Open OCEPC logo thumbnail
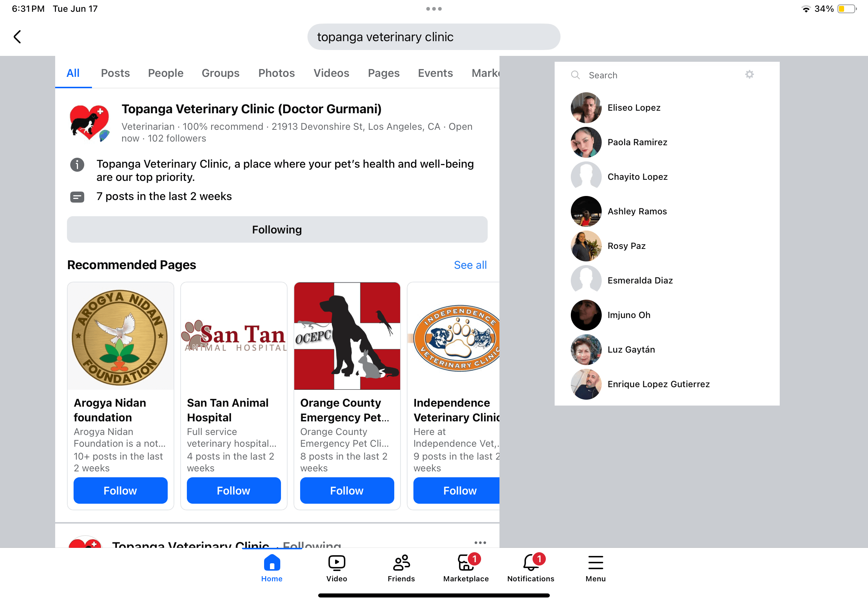This screenshot has width=868, height=603. (347, 336)
